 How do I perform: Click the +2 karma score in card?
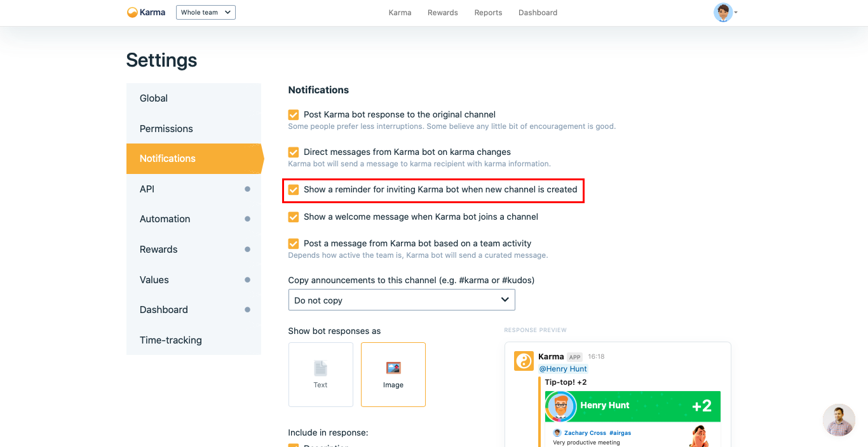pyautogui.click(x=702, y=406)
